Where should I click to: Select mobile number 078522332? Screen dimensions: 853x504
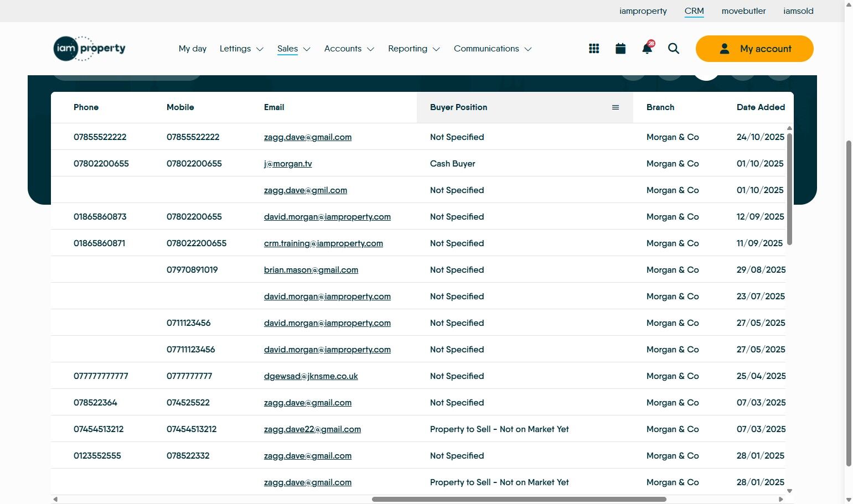[188, 456]
